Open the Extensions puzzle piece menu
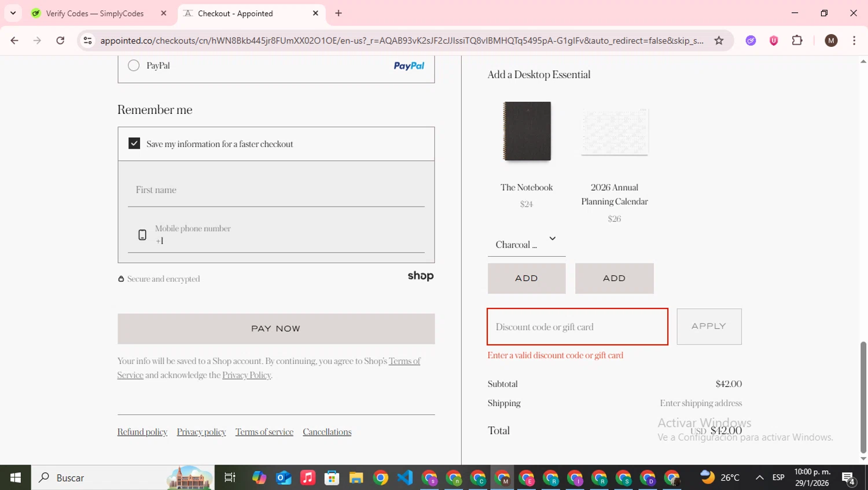This screenshot has height=490, width=868. pos(797,40)
